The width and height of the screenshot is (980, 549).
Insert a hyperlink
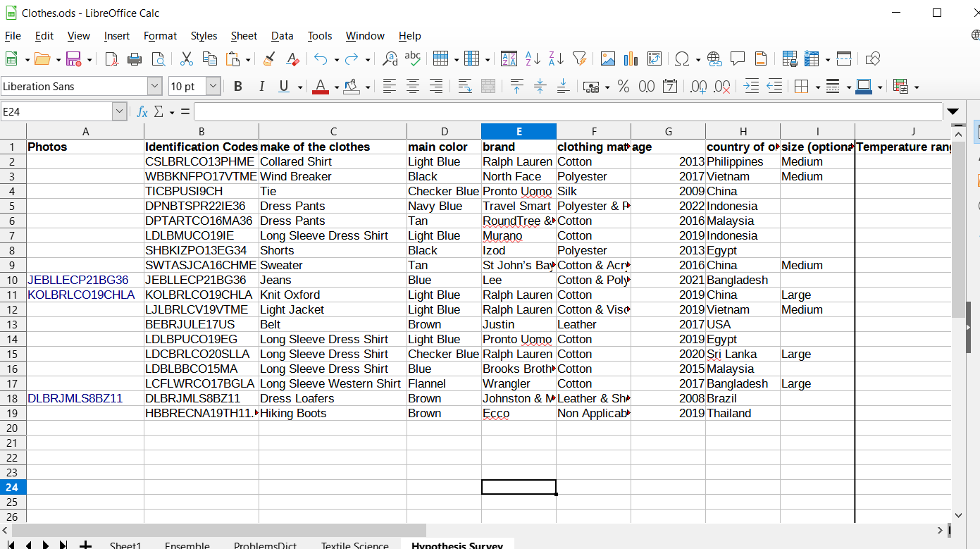pos(714,58)
